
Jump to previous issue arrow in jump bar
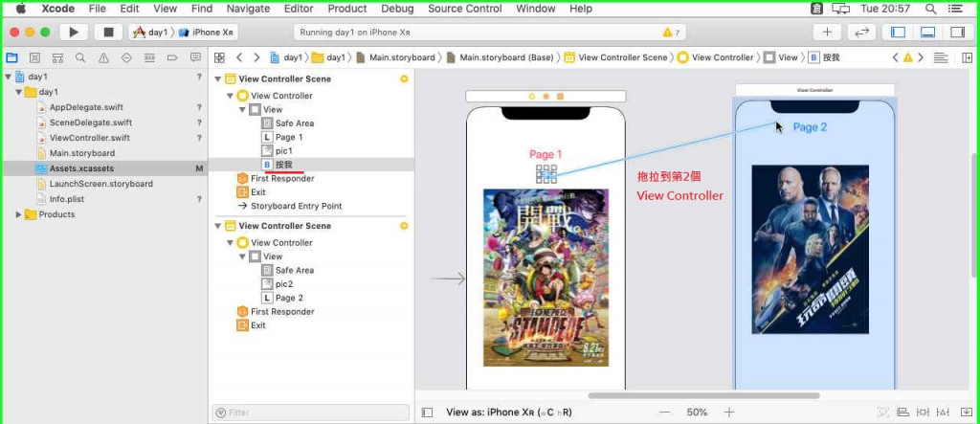pyautogui.click(x=895, y=57)
